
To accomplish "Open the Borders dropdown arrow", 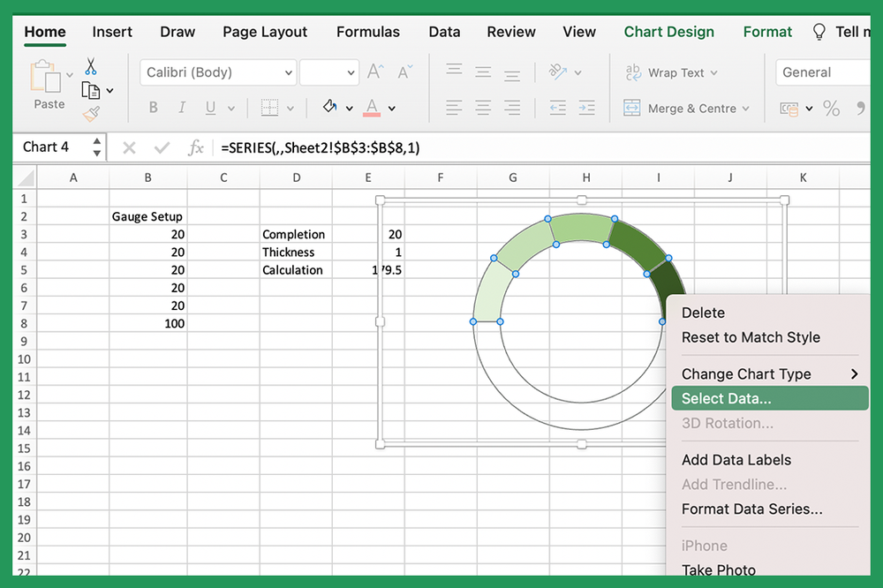I will [291, 108].
